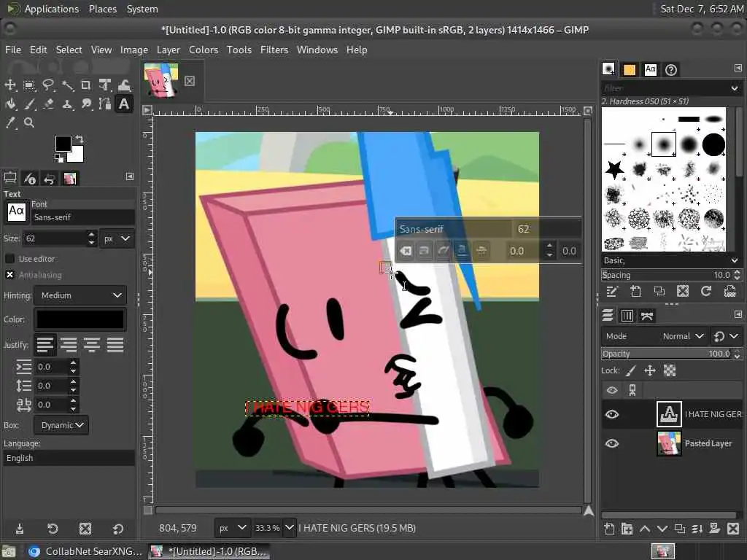
Task: Select the Paths tool
Action: pos(105,104)
